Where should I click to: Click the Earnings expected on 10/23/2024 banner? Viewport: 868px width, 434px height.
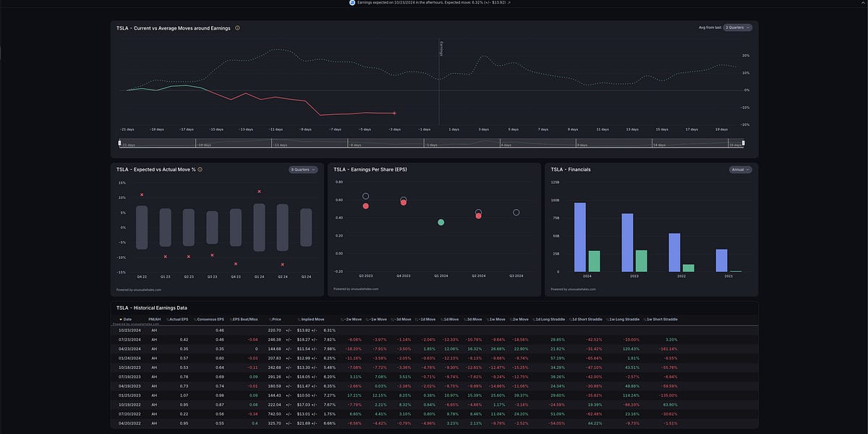[x=430, y=3]
